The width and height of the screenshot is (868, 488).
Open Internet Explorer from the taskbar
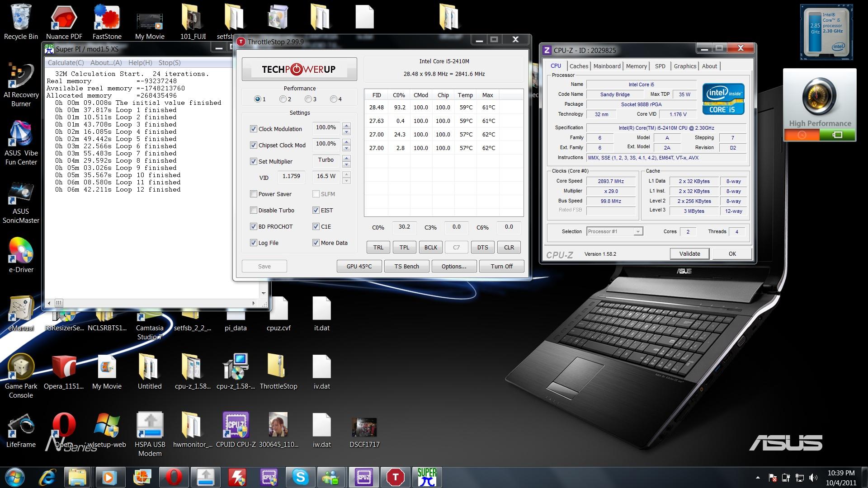(x=47, y=477)
